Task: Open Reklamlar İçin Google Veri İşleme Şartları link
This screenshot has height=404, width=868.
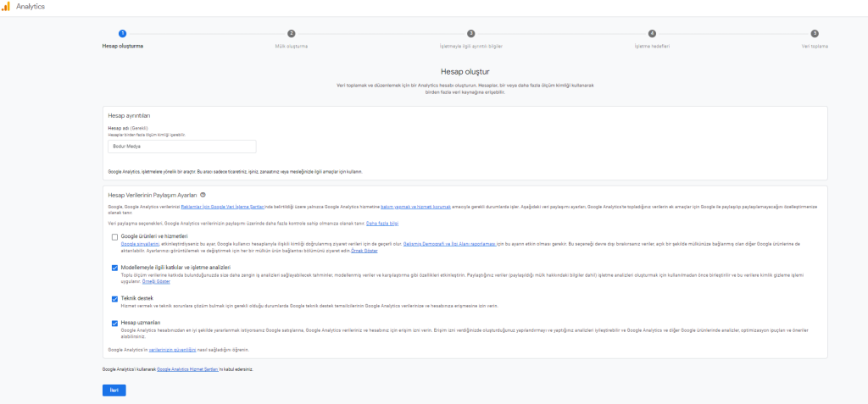Action: tap(223, 207)
